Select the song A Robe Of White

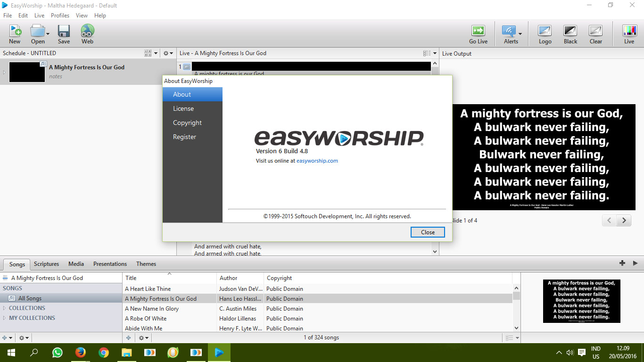(317, 319)
